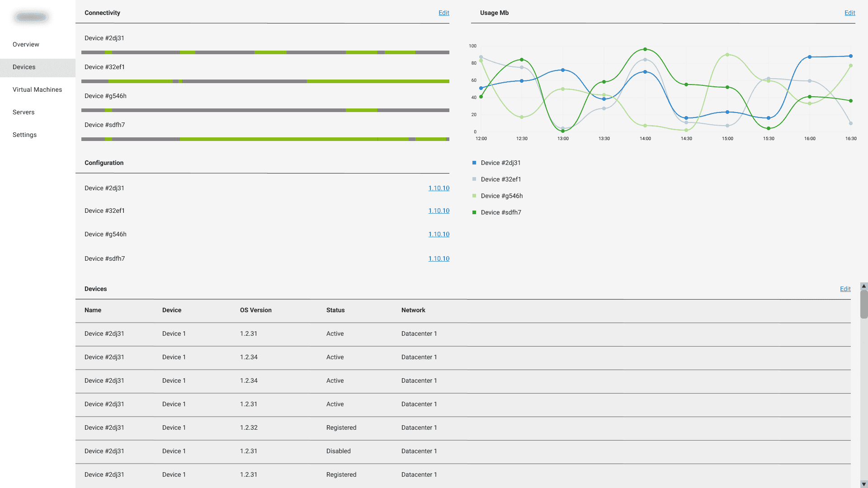868x488 pixels.
Task: Click the Connectivity panel title
Action: (x=102, y=13)
